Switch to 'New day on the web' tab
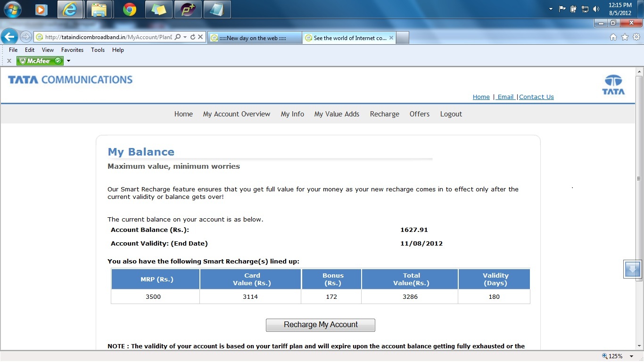Viewport: 644px width, 362px height. [x=255, y=38]
